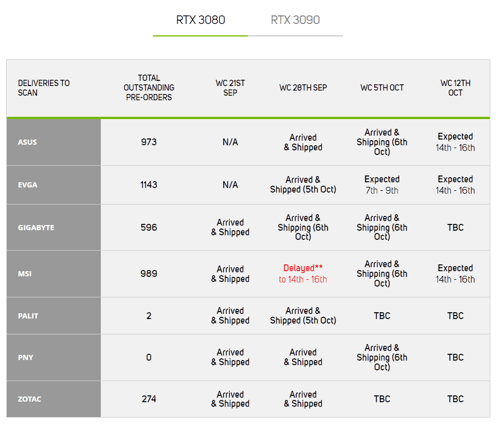Click ZOTAC's 274 outstanding pre-orders cell
Viewport: 504px width, 425px height.
tap(149, 399)
